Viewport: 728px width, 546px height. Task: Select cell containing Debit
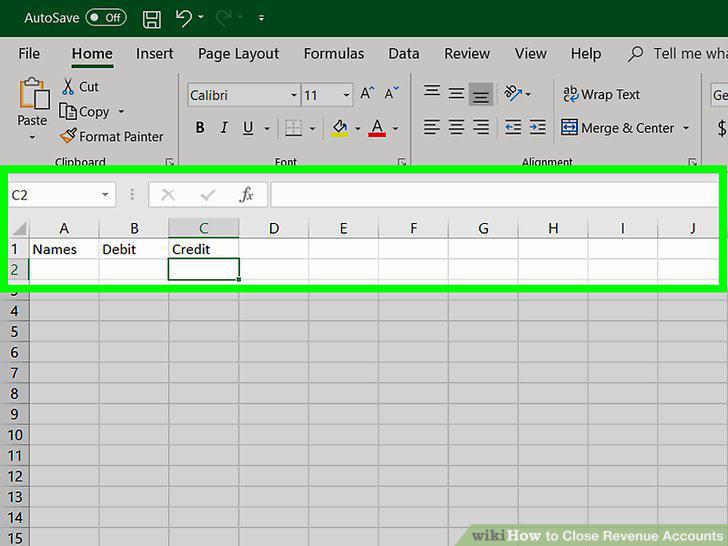[133, 249]
